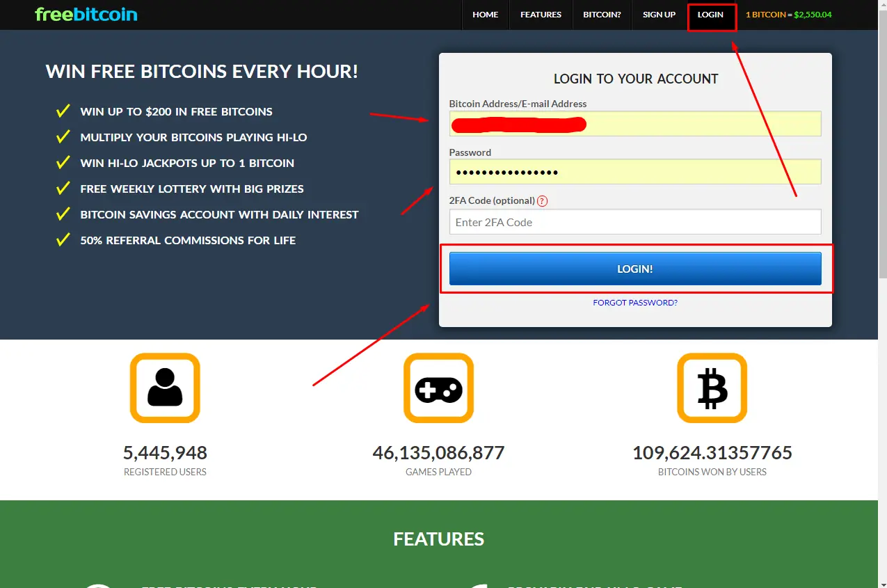Image resolution: width=887 pixels, height=588 pixels.
Task: Click the REGISTERED USERS label
Action: [x=165, y=472]
